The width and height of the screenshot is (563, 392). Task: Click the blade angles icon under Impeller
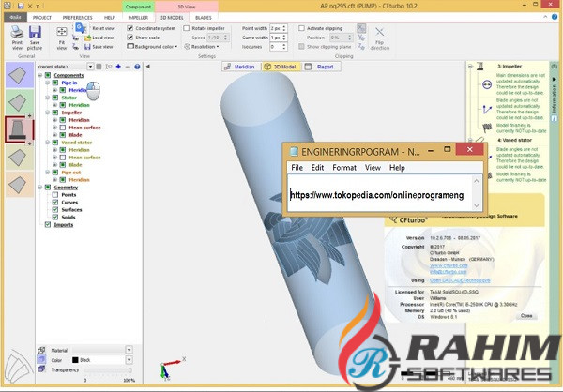487,109
